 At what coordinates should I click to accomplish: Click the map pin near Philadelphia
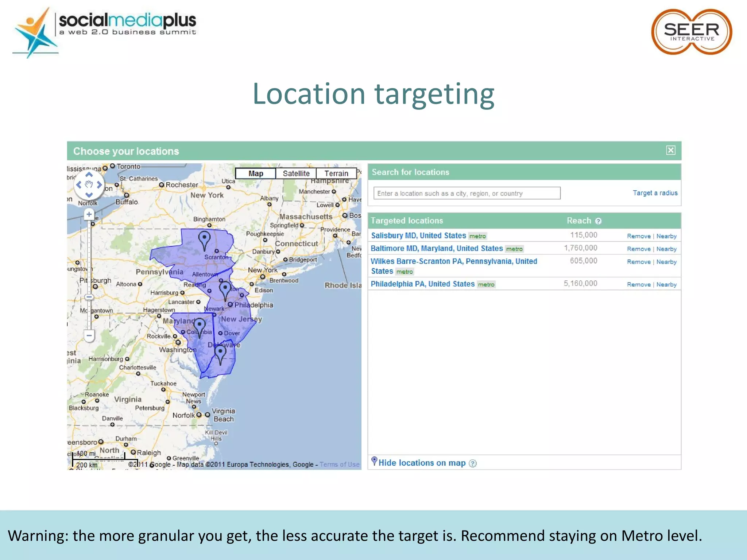[225, 291]
